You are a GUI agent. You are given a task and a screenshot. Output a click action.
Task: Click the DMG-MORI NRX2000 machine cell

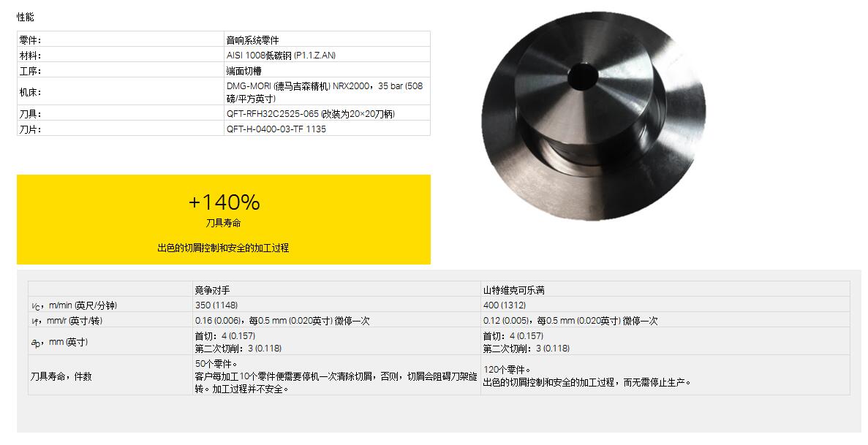327,92
